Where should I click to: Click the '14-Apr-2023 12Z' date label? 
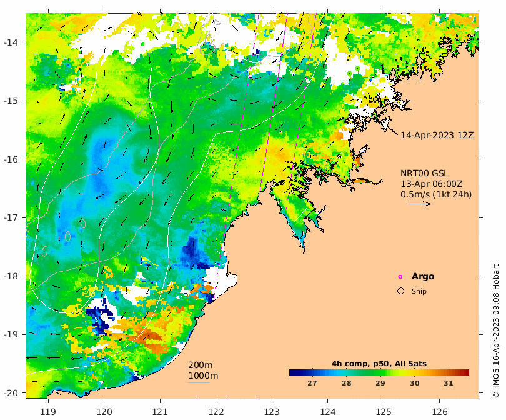coord(437,135)
